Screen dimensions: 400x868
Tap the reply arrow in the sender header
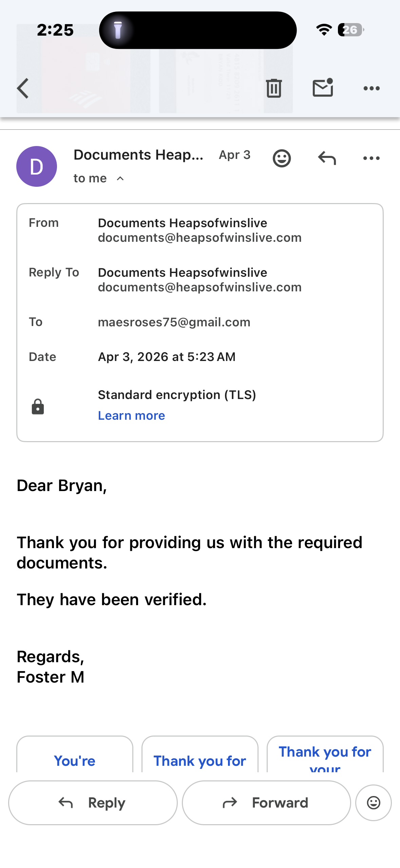pyautogui.click(x=327, y=158)
